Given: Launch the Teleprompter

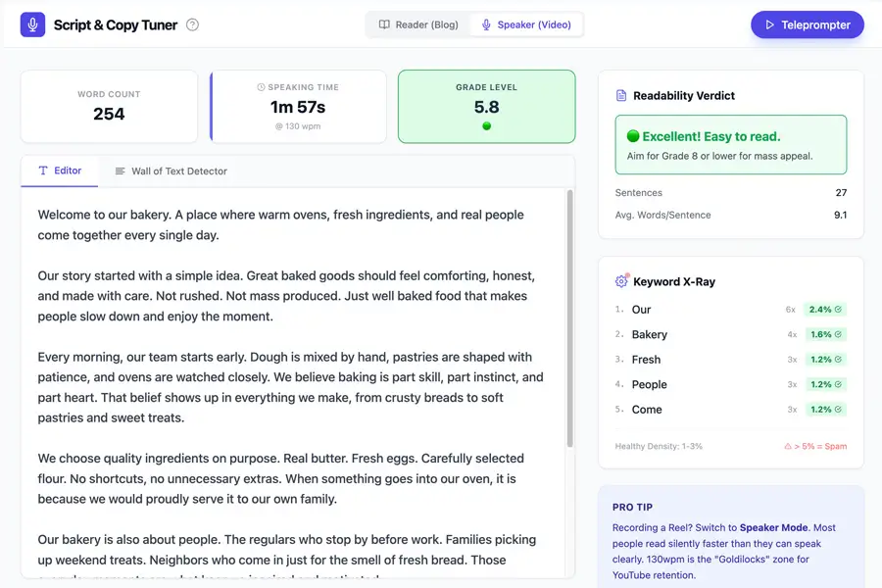Looking at the screenshot, I should pyautogui.click(x=807, y=24).
